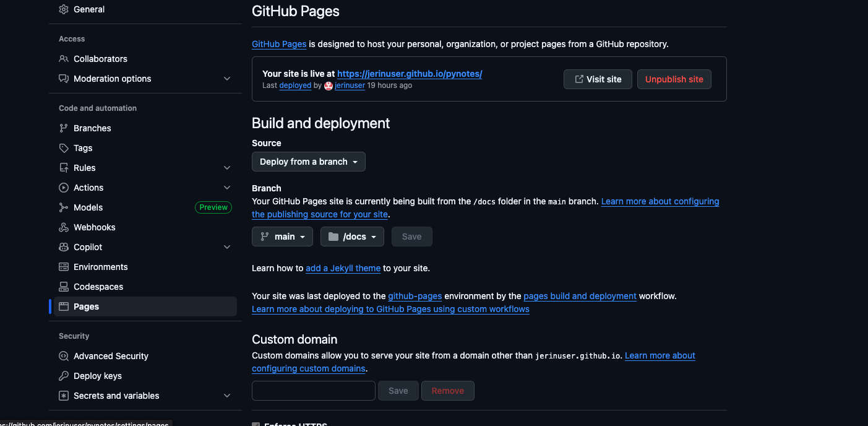Open the Deploy from a branch dropdown
This screenshot has height=426, width=868.
[x=308, y=162]
